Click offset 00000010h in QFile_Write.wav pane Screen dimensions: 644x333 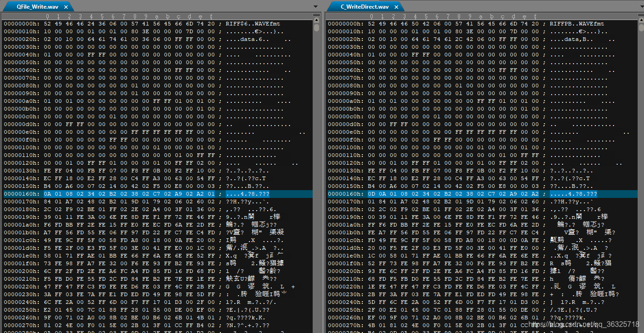click(21, 31)
